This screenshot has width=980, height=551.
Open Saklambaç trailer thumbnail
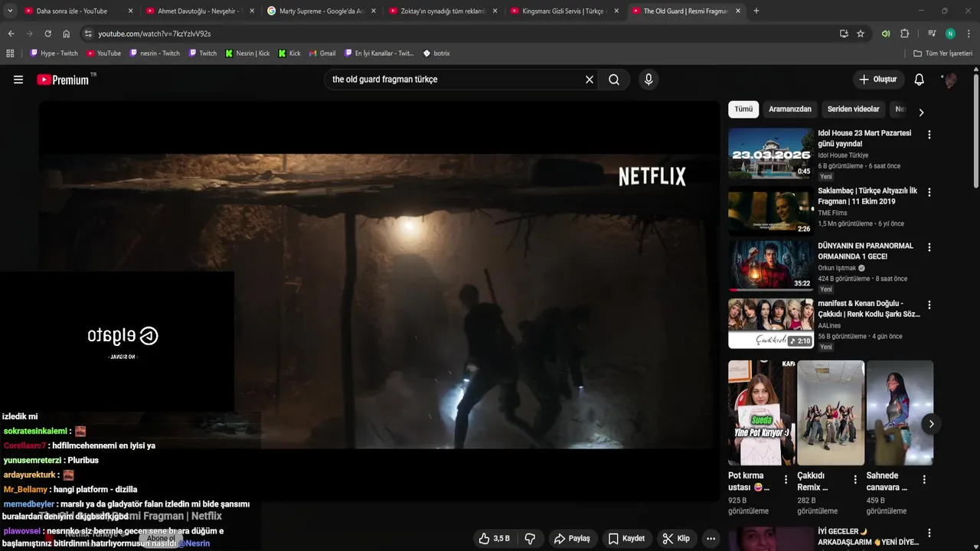pos(771,210)
